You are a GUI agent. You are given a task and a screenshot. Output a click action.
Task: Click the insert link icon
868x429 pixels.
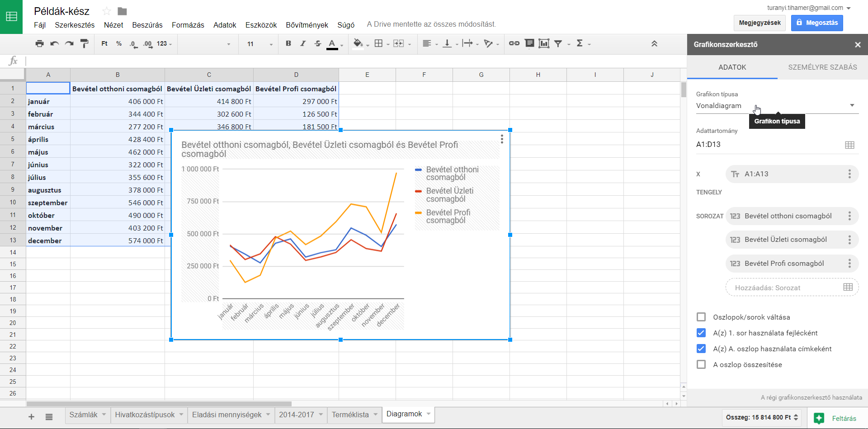coord(514,44)
